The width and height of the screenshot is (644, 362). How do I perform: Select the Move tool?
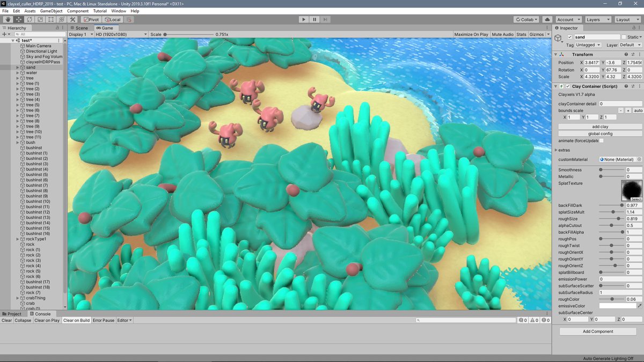pos(18,19)
